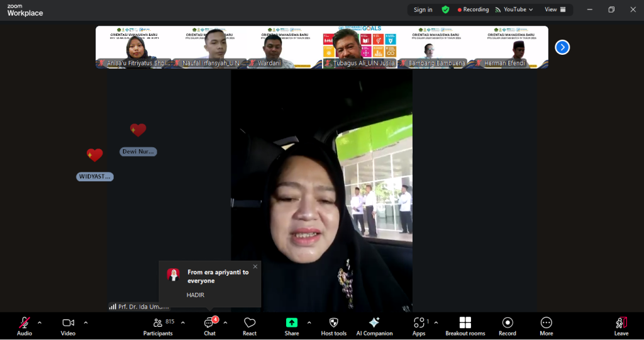The height and width of the screenshot is (340, 644).
Task: Open the Participants panel
Action: [x=158, y=326]
